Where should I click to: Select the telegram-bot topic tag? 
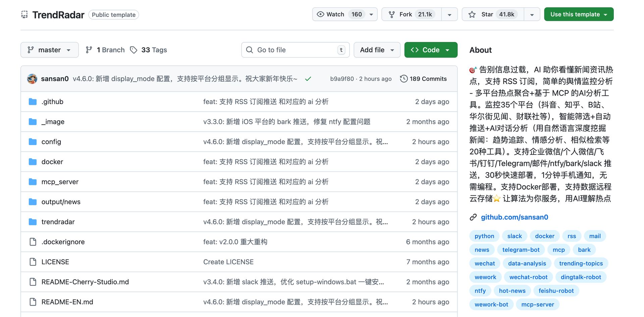[521, 250]
